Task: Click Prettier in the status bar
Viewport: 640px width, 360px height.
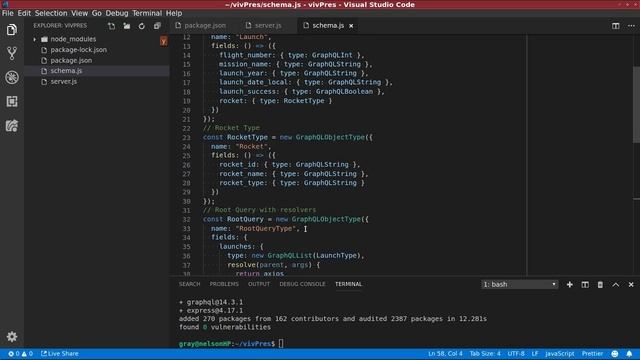Action: point(592,353)
